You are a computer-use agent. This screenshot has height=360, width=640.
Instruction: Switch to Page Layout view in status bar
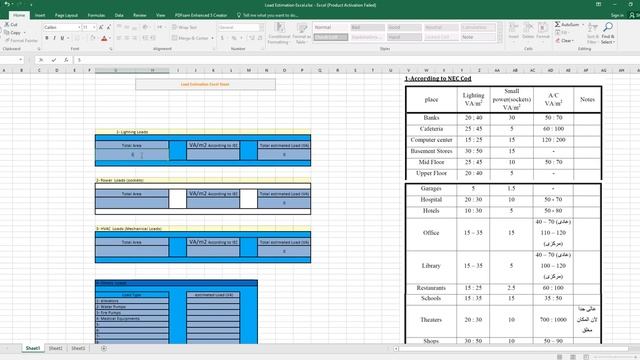click(x=573, y=357)
